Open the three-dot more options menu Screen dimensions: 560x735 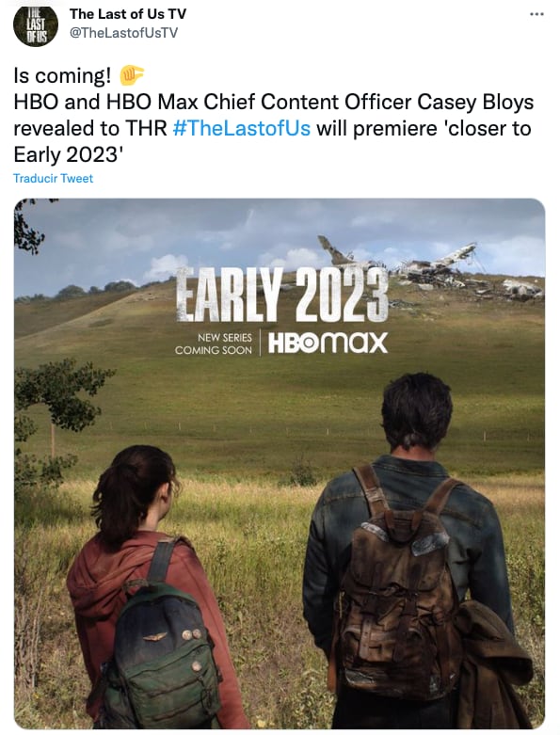[x=536, y=14]
